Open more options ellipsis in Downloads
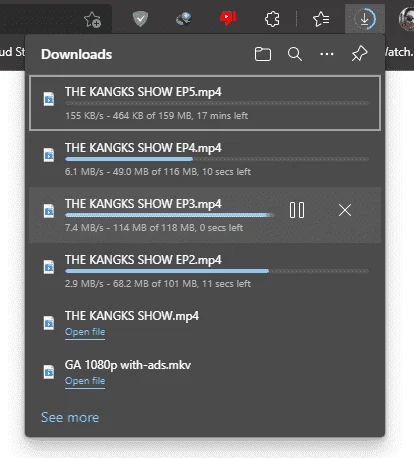Image resolution: width=414 pixels, height=458 pixels. tap(327, 54)
